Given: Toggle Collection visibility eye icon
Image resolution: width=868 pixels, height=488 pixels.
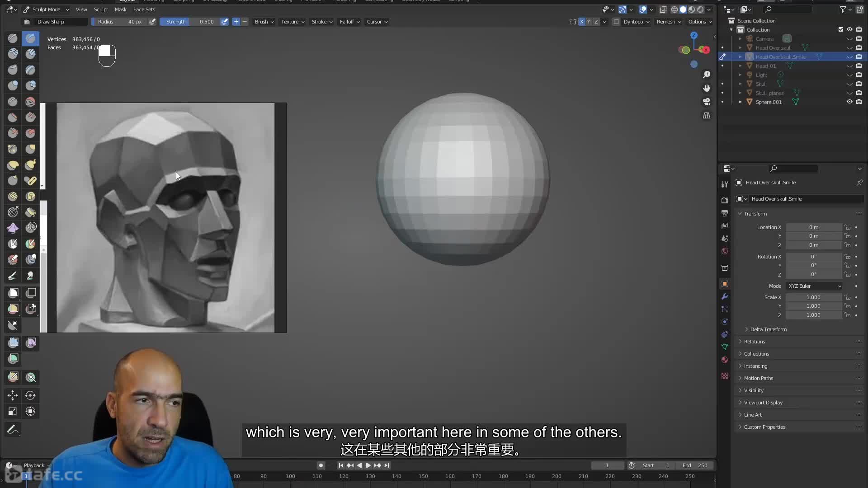Looking at the screenshot, I should (849, 29).
